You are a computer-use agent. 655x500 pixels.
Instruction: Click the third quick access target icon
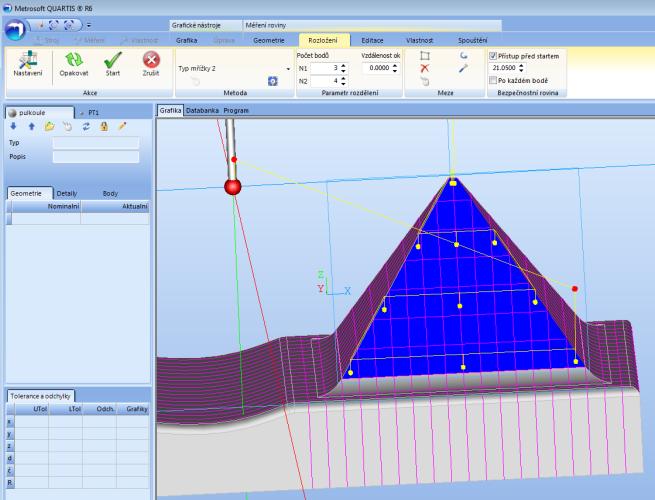pos(69,25)
